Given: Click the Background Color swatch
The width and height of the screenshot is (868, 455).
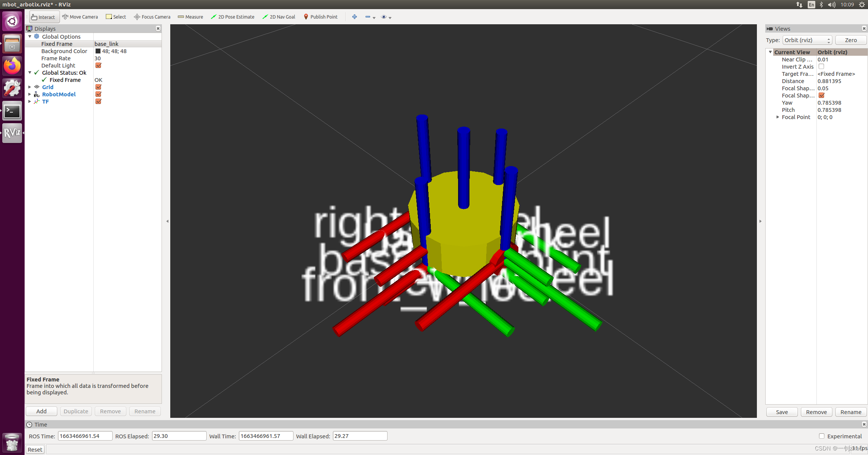Looking at the screenshot, I should [98, 51].
